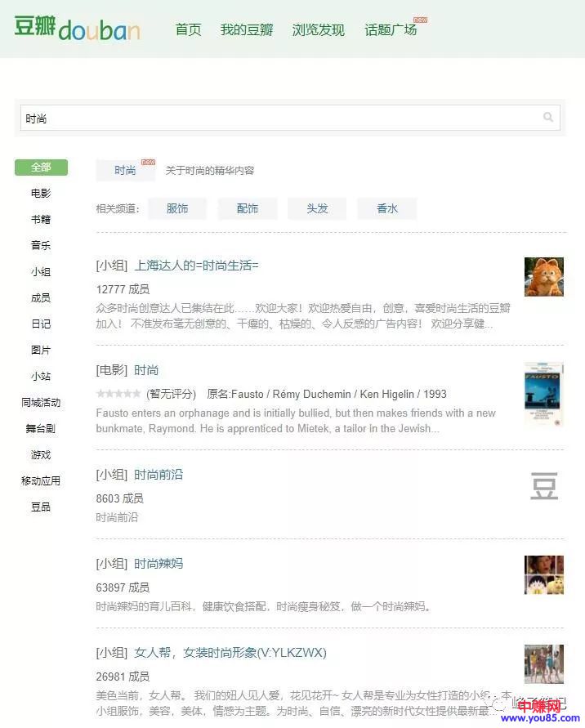The height and width of the screenshot is (728, 585).
Task: Focus the search box containing 时尚
Action: click(278, 118)
